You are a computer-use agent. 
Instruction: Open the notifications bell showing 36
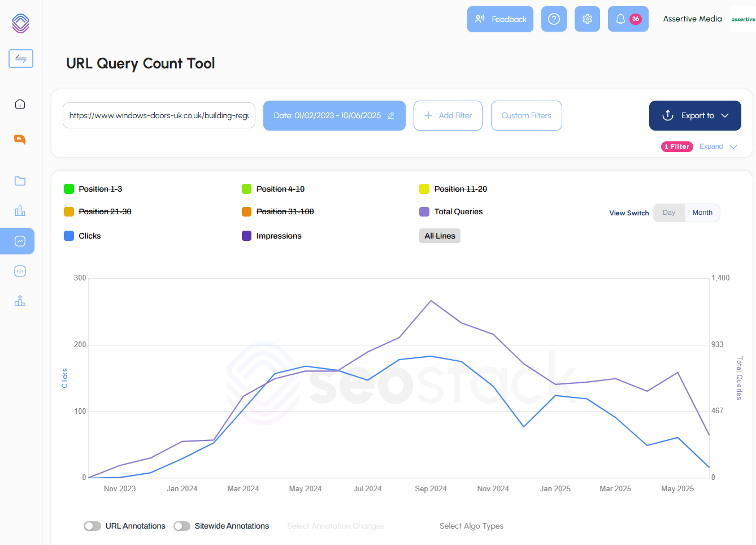[x=628, y=19]
